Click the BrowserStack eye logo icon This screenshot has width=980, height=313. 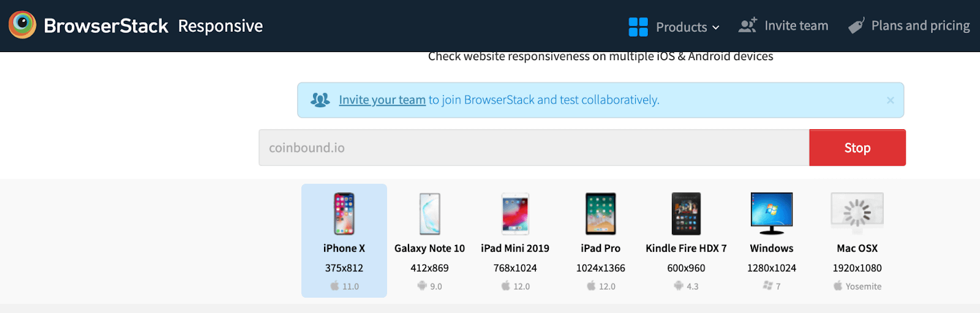click(x=23, y=25)
